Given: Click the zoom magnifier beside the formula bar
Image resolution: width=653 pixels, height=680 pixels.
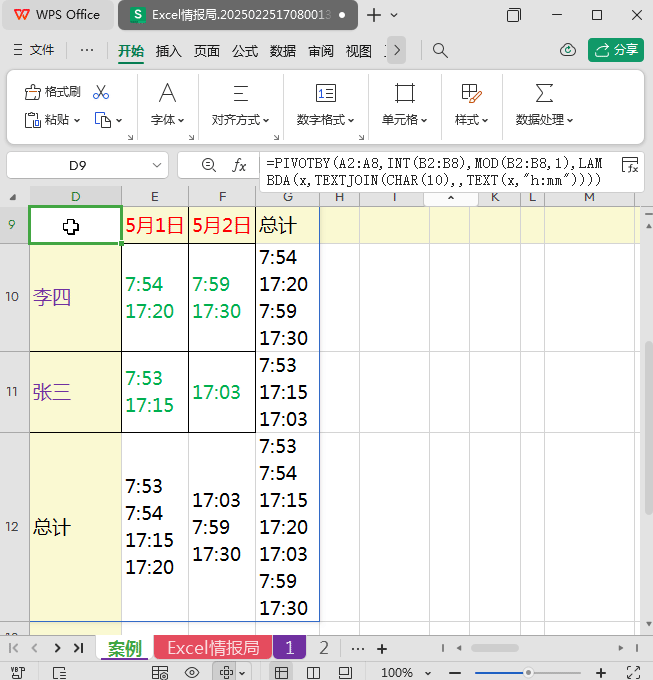Looking at the screenshot, I should [x=208, y=165].
